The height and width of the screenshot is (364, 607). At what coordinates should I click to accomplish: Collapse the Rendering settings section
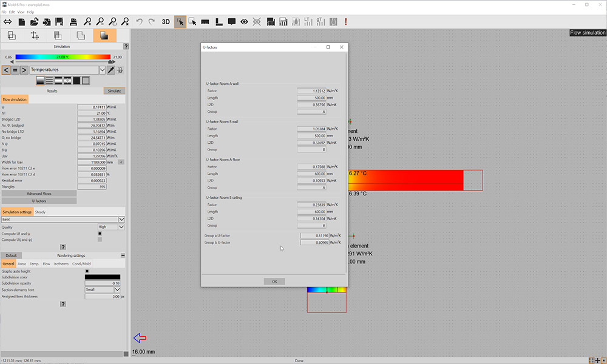pyautogui.click(x=123, y=255)
